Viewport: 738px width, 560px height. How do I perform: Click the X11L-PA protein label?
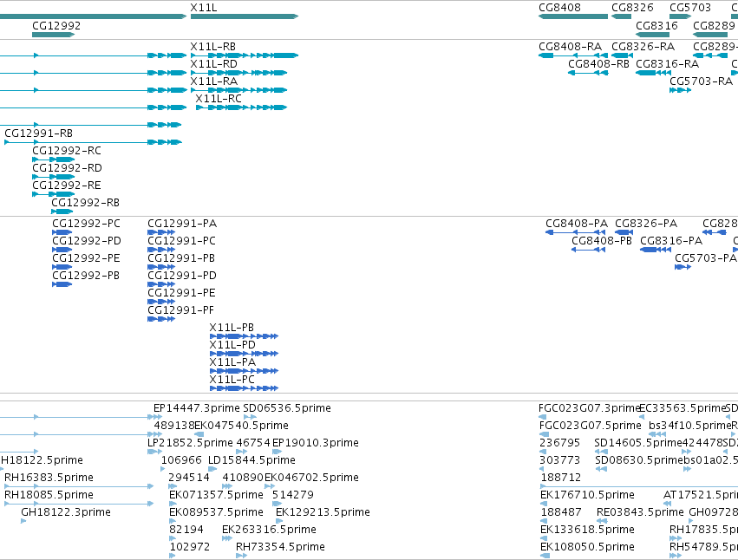coord(232,362)
